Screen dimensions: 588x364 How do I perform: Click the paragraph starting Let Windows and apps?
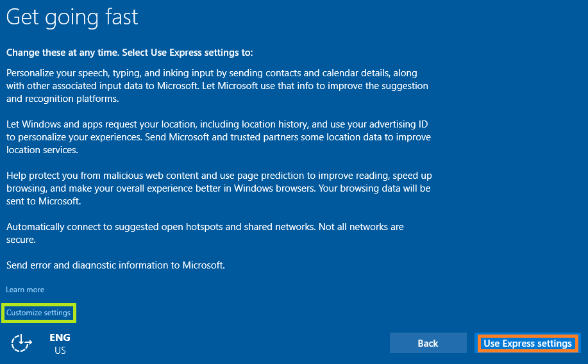[218, 137]
